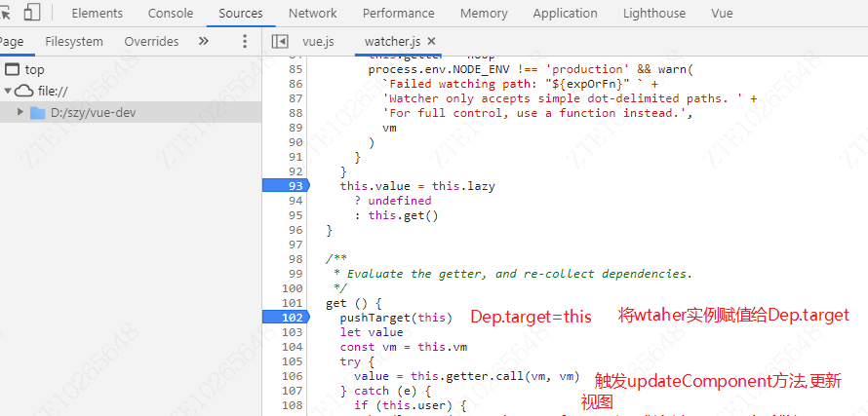Show more navigator tabs chevron
This screenshot has width=868, height=416.
(204, 41)
